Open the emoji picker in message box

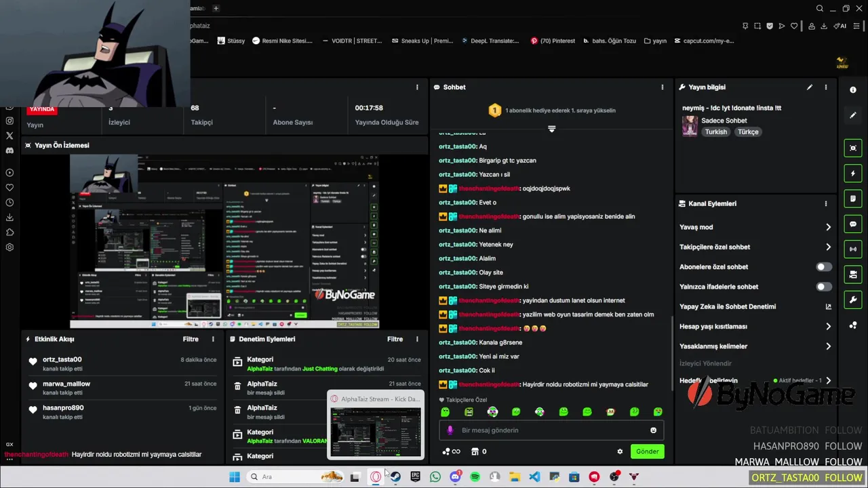coord(653,430)
